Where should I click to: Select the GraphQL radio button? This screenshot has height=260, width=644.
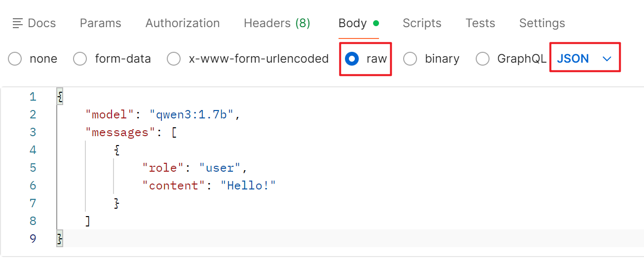point(483,59)
